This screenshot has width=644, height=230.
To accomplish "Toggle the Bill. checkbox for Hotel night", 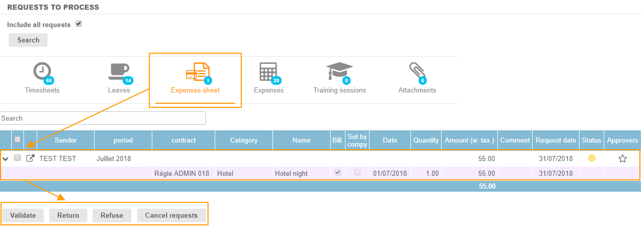I will (337, 173).
